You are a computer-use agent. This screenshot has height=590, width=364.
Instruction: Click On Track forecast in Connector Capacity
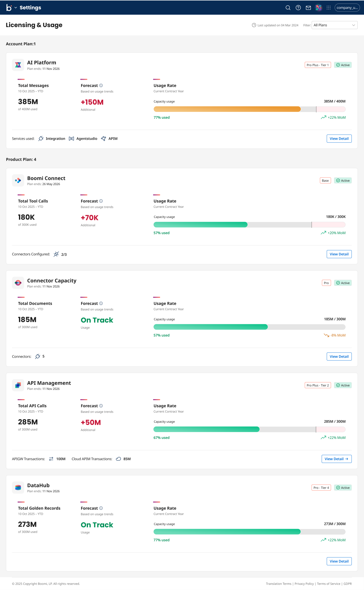[x=97, y=320]
